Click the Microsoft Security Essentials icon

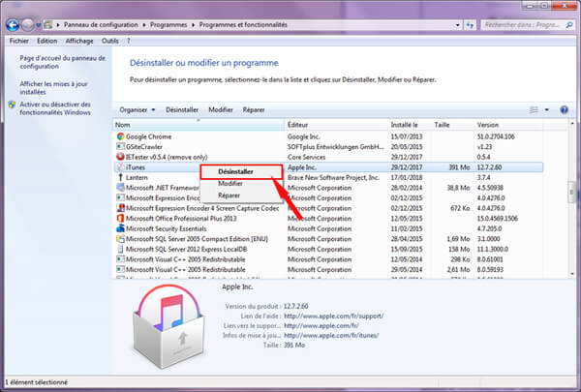(x=120, y=228)
